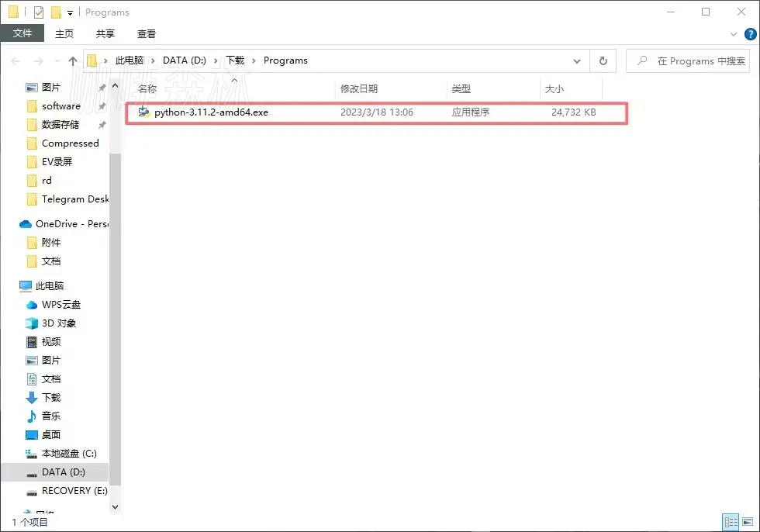Click the 2023/3/18 13:06 date cell
Viewport: 760px width, 532px height.
377,112
